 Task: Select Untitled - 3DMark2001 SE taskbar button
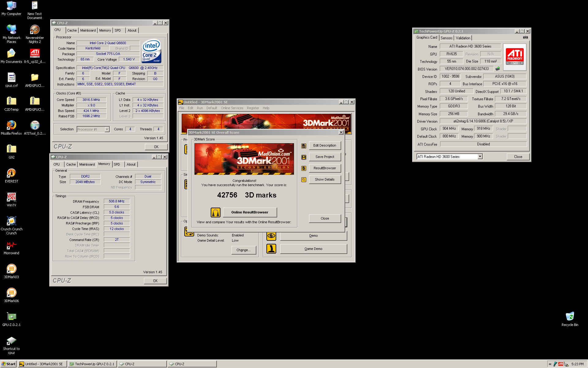coord(42,364)
